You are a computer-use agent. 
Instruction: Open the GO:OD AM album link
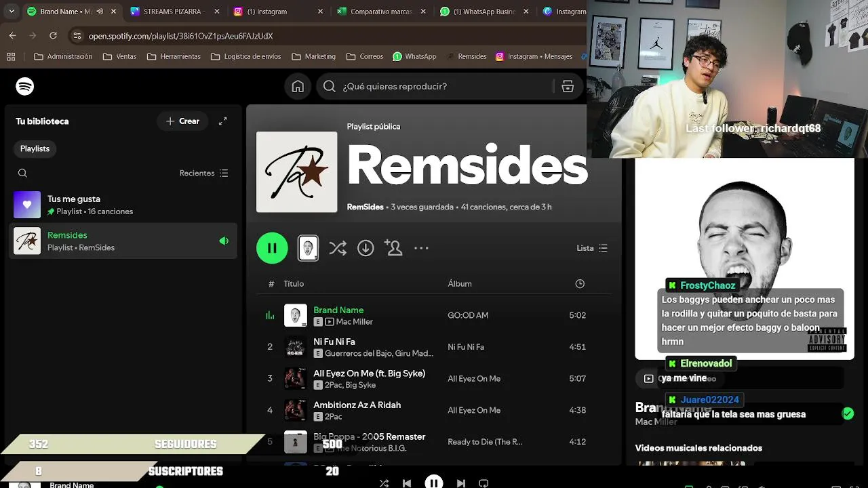pyautogui.click(x=468, y=315)
